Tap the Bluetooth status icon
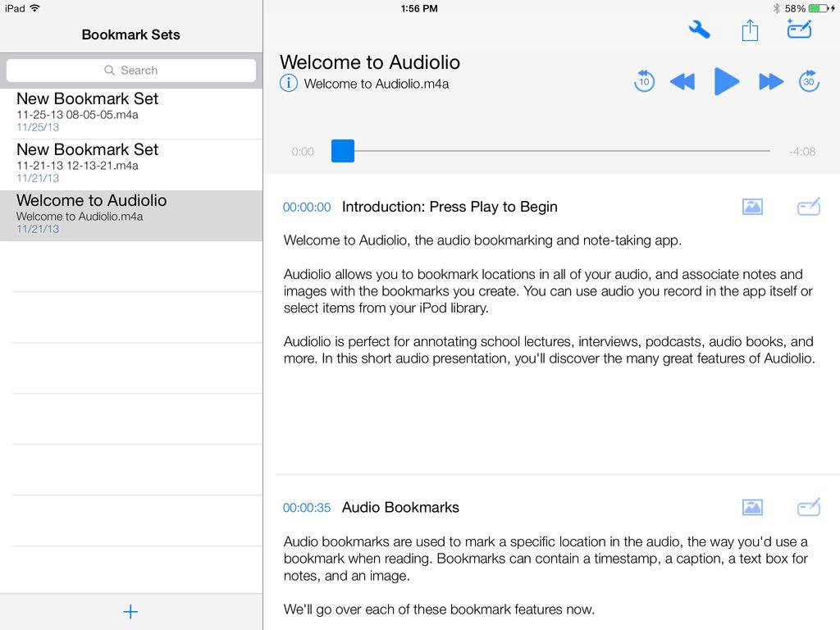The width and height of the screenshot is (840, 630). point(776,8)
